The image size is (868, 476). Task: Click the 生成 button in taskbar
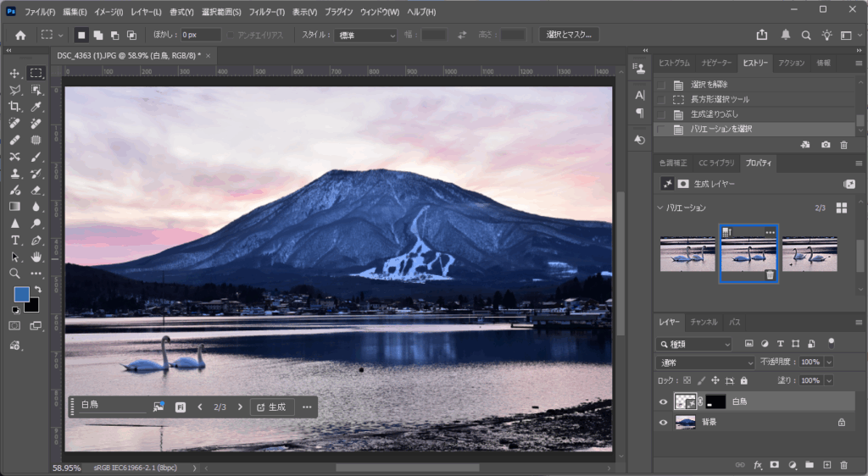pyautogui.click(x=271, y=407)
